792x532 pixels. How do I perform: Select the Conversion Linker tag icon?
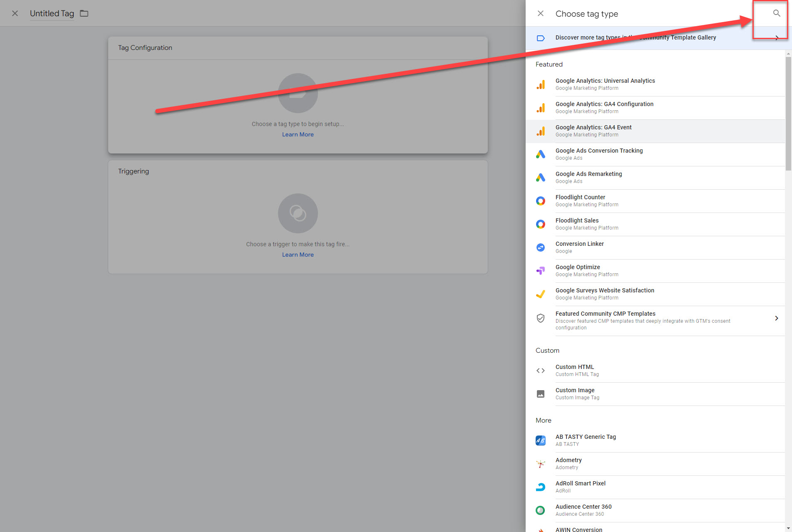[540, 247]
